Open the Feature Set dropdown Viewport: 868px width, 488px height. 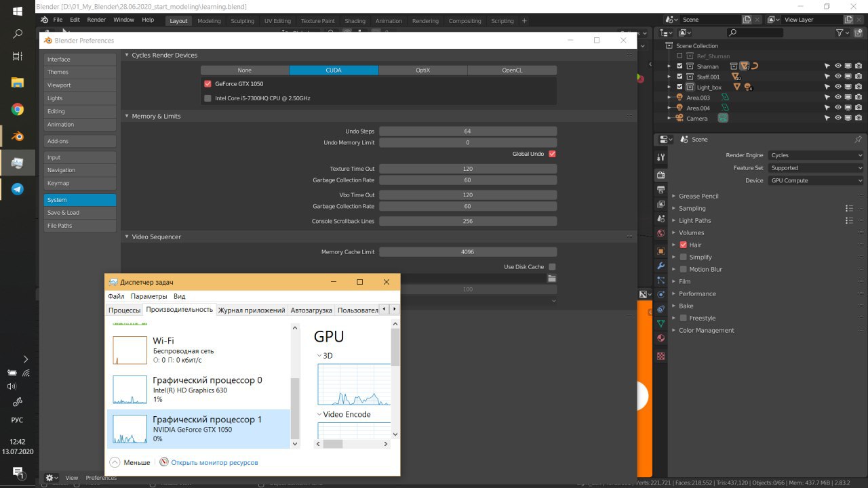816,168
